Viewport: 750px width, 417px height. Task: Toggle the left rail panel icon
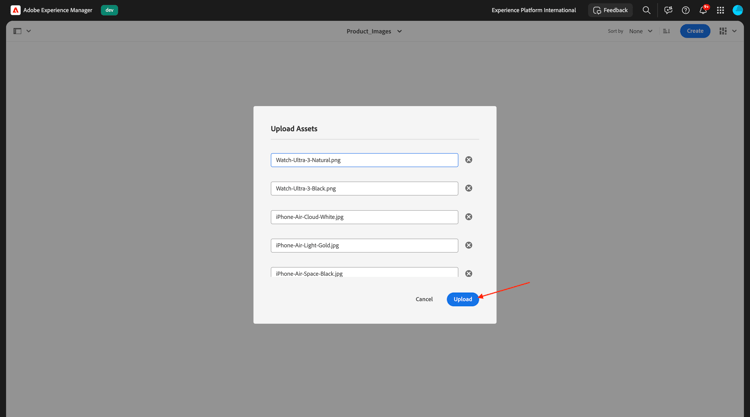17,31
